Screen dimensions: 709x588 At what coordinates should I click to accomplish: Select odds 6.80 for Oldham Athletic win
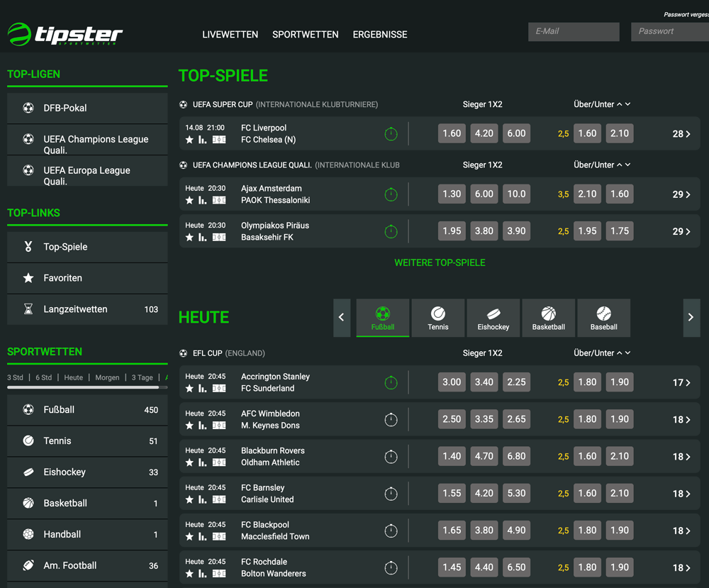pos(516,456)
